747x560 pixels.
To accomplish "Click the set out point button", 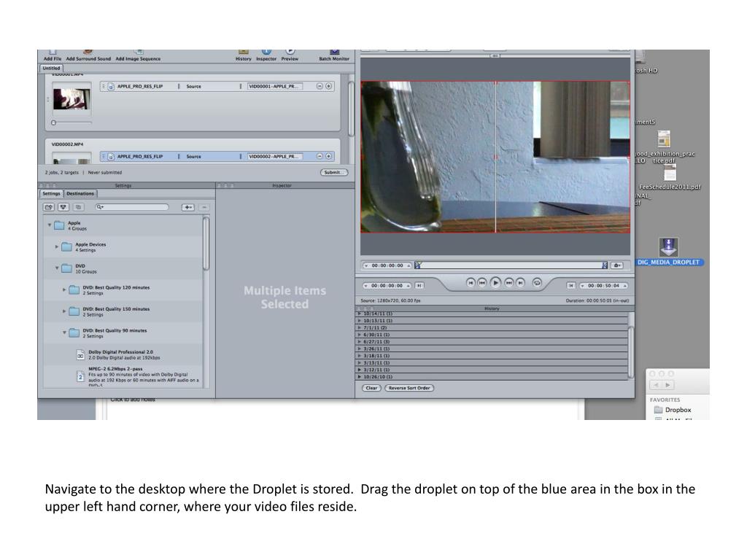I will point(570,285).
